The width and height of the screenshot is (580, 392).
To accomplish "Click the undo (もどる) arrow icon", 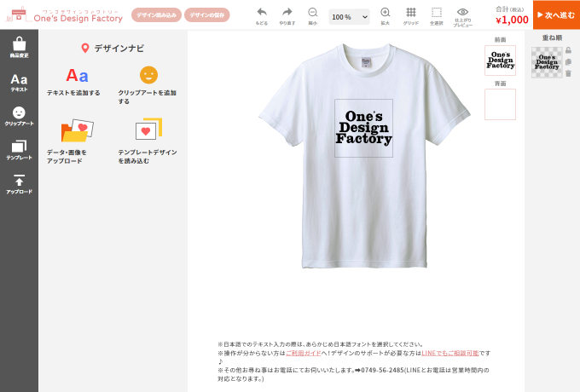I will click(262, 13).
